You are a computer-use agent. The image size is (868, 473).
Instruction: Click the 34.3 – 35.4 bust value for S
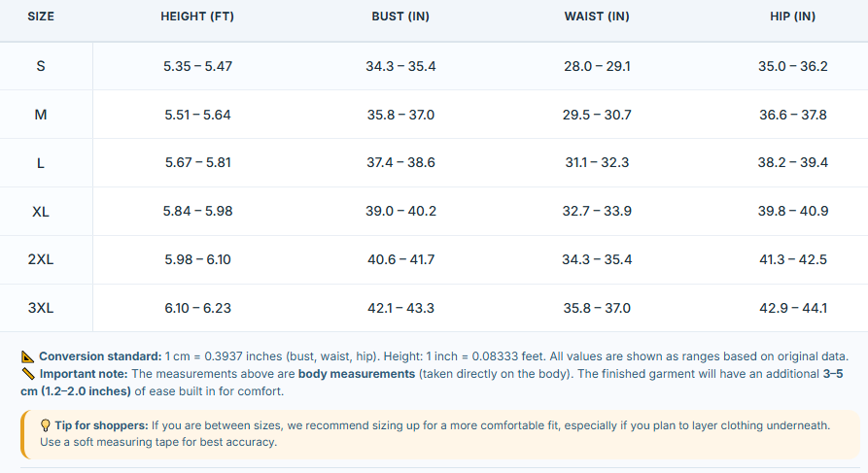400,66
